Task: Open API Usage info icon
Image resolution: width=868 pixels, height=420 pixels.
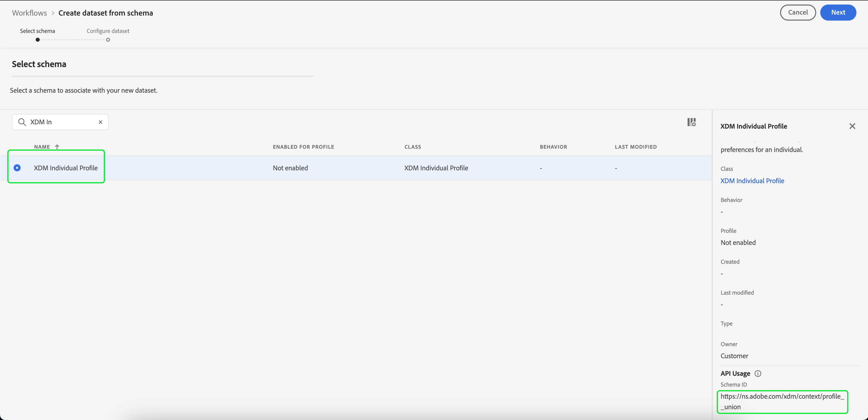Action: (757, 373)
